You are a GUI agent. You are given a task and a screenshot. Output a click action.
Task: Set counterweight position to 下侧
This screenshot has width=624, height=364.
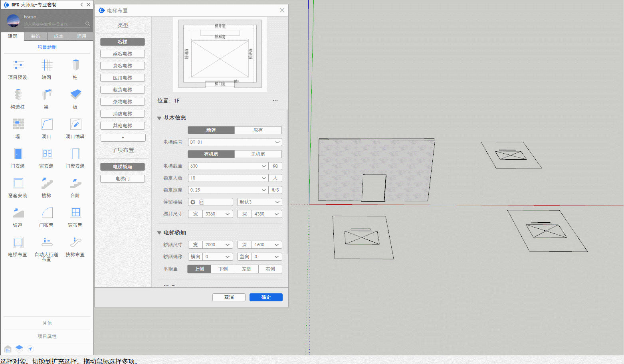(223, 269)
